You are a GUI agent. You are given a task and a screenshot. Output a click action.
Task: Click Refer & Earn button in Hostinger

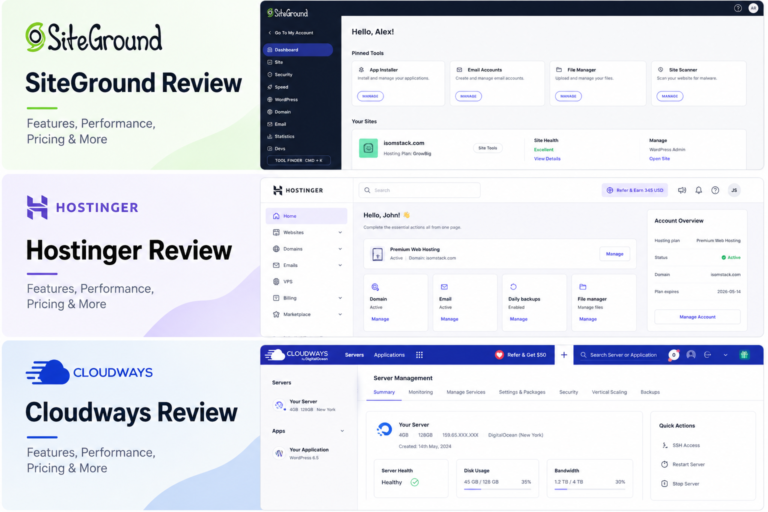(x=635, y=190)
